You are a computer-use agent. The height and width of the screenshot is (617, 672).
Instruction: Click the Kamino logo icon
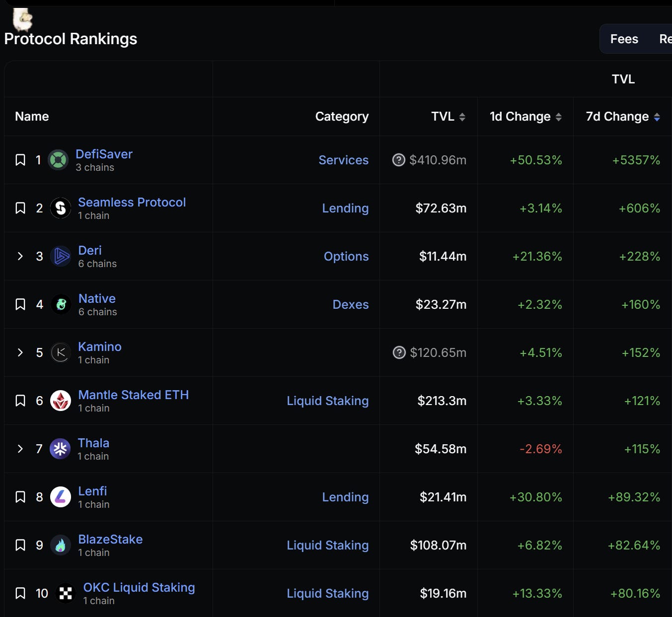[61, 352]
